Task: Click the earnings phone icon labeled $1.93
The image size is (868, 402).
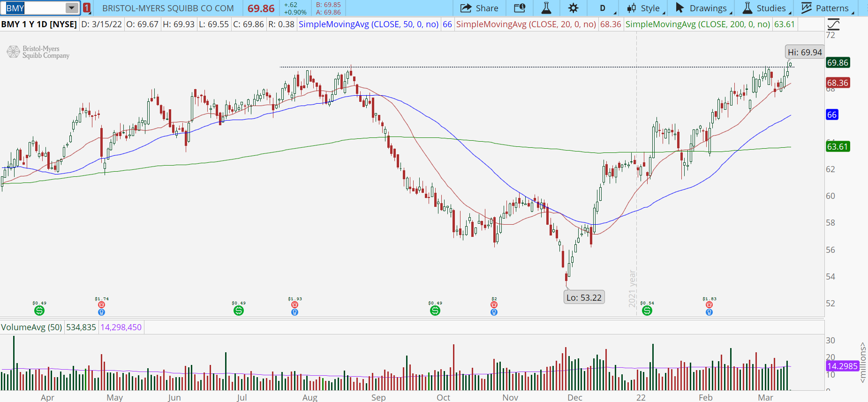Action: tap(294, 305)
